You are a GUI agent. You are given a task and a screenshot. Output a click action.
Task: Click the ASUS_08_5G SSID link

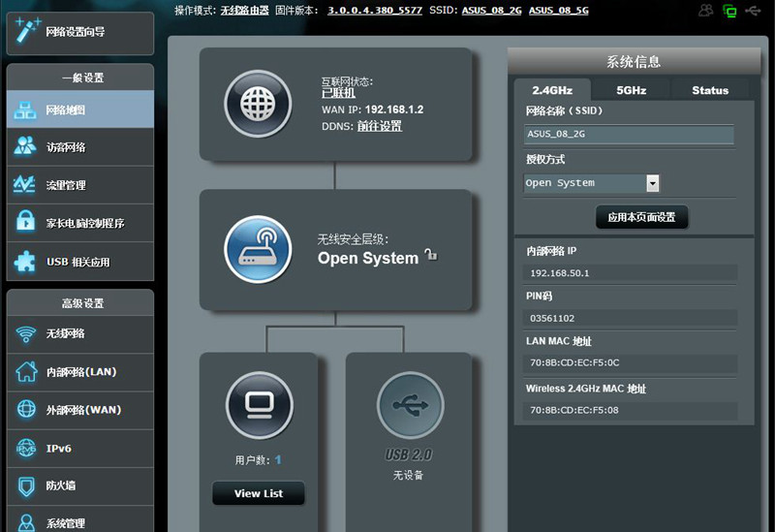click(558, 10)
